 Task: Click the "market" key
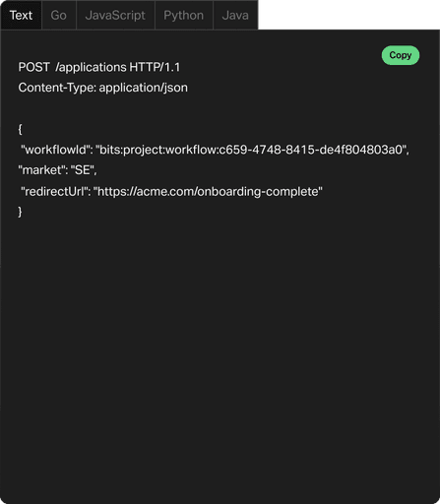[42, 170]
